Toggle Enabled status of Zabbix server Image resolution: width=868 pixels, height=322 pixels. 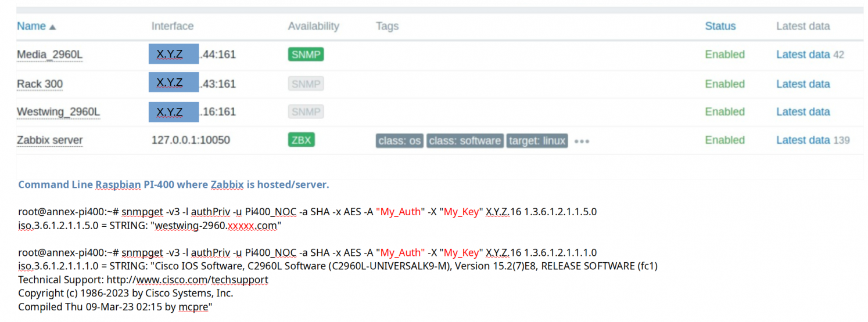pyautogui.click(x=724, y=140)
